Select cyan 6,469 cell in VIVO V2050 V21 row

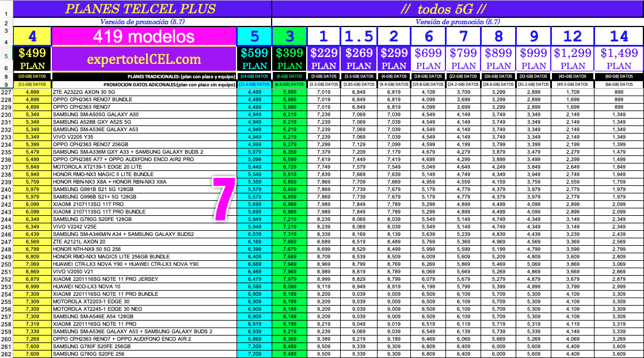click(x=254, y=271)
